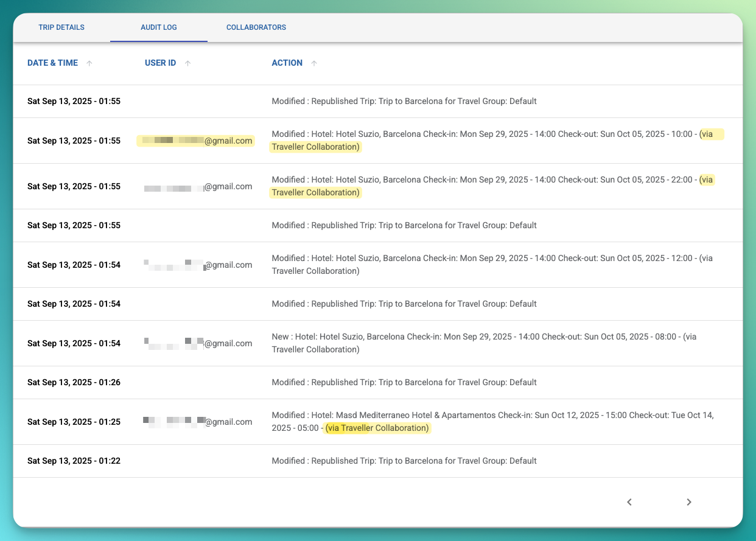Click sort arrow beside User ID header

click(187, 63)
